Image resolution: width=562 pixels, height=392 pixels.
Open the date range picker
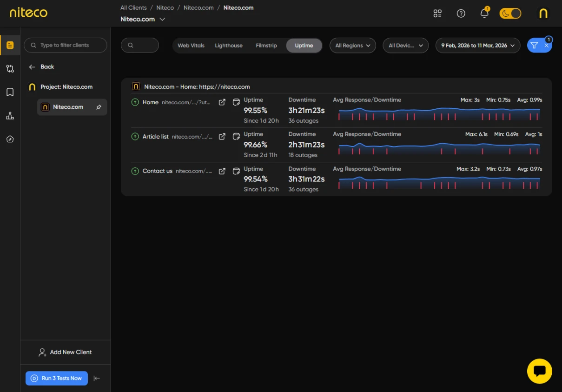point(478,46)
